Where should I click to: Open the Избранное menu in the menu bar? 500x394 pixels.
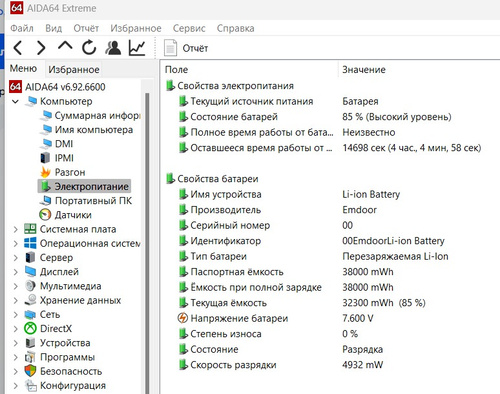(x=136, y=28)
